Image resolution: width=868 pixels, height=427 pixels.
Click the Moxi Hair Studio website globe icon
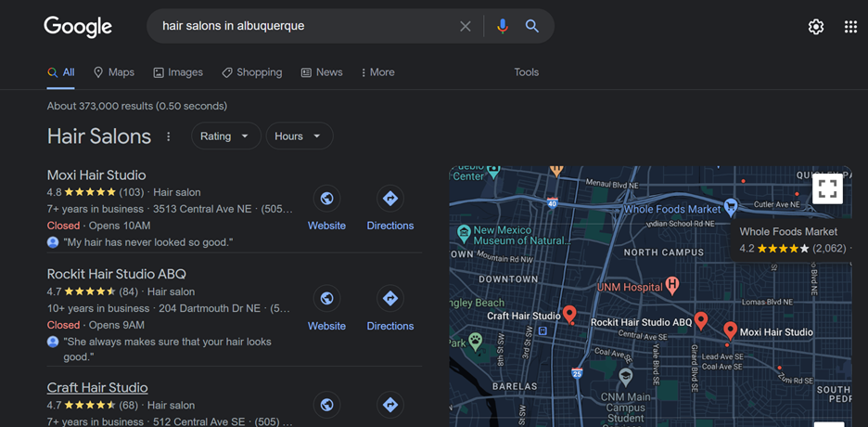point(326,199)
